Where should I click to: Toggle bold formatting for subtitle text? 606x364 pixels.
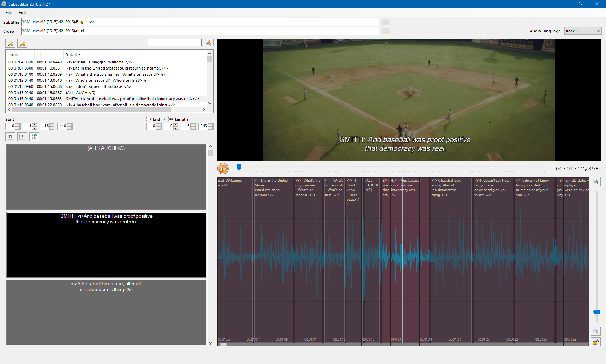10,137
